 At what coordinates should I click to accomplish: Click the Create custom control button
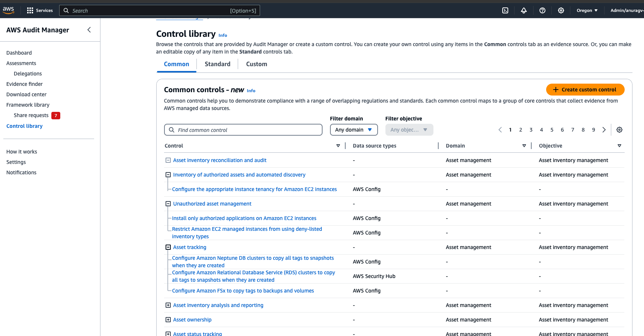coord(585,90)
